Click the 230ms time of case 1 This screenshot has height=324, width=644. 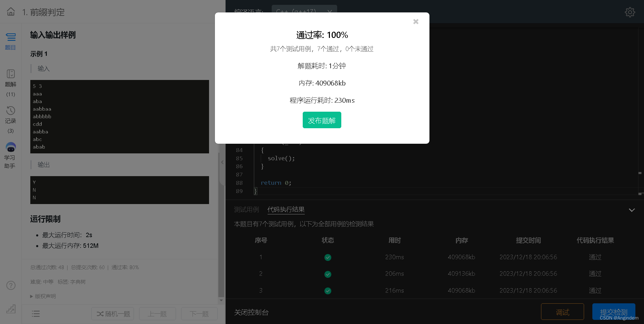(x=395, y=257)
